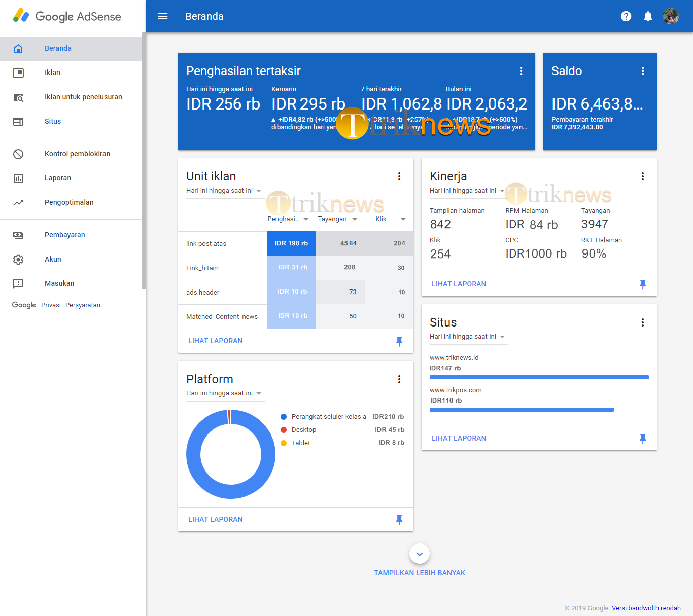Click the Google AdSense logo
Screen dimensions: 693x616
point(67,16)
